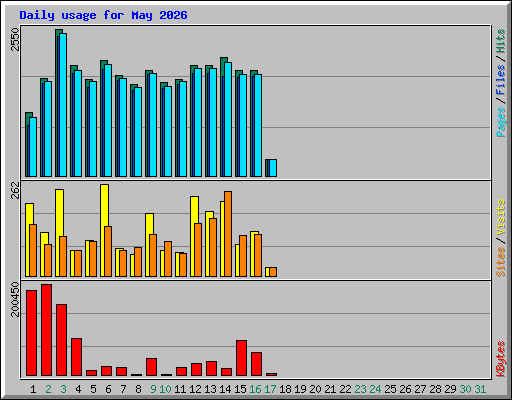This screenshot has width=512, height=400.
Task: Select day 20 on the date axis
Action: click(315, 389)
